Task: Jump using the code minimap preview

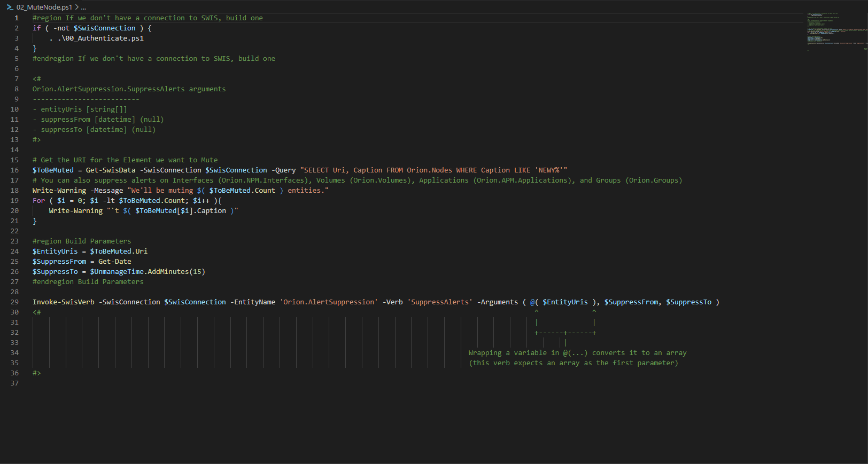Action: point(837,31)
